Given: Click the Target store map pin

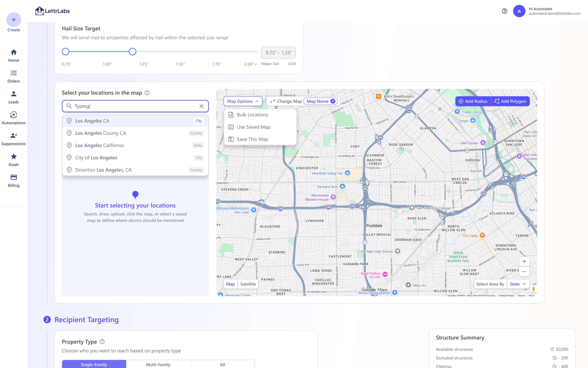Looking at the screenshot, I should point(473,120).
